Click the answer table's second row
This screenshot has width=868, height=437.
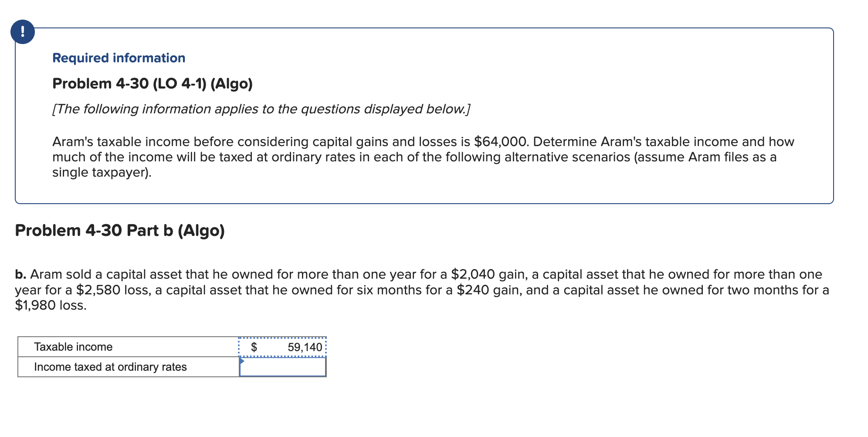tap(172, 367)
